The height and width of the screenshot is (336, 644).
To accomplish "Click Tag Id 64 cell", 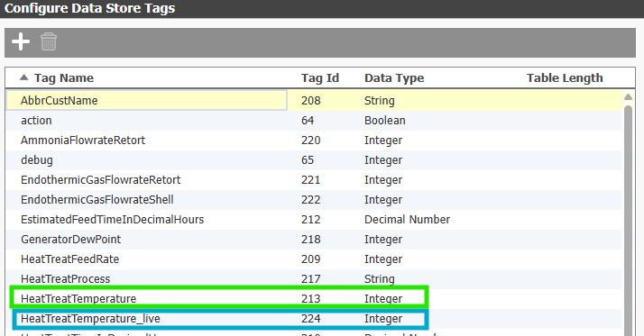I will (x=308, y=121).
